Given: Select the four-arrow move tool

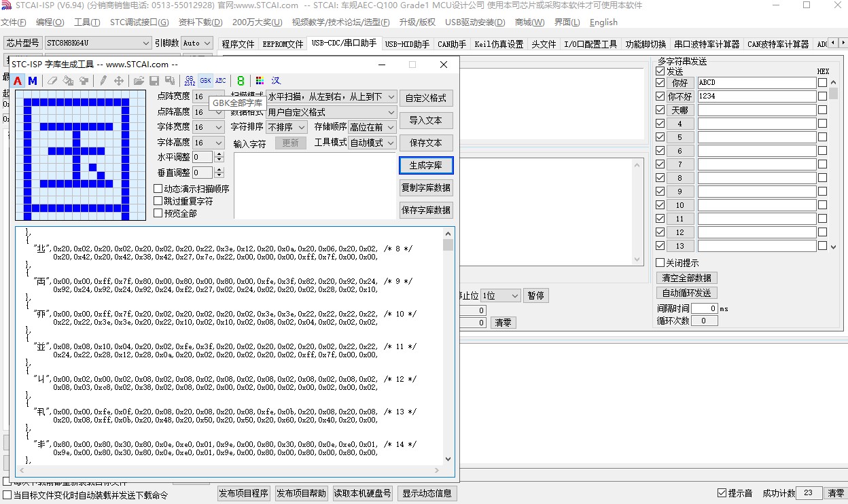Looking at the screenshot, I should [x=119, y=81].
